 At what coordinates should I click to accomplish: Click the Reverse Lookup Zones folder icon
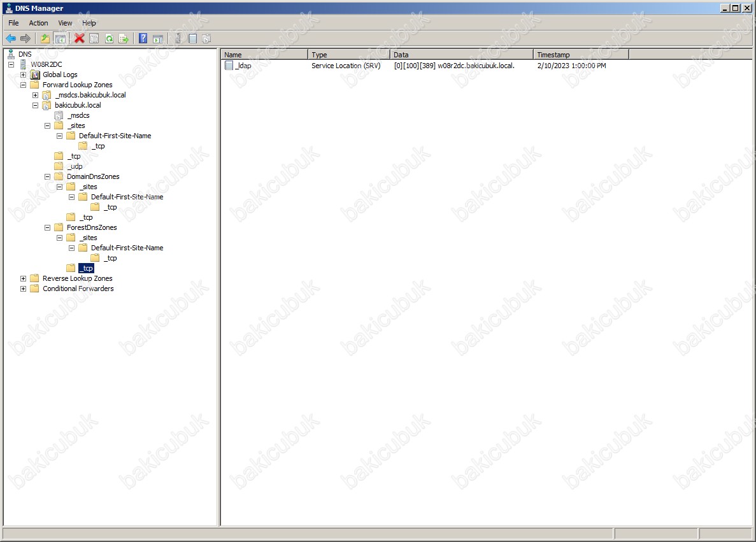(x=35, y=278)
